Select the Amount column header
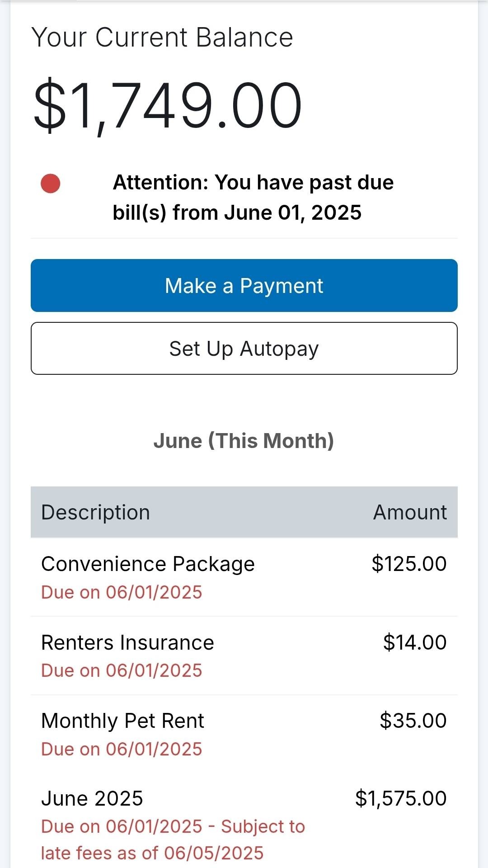Viewport: 488px width, 868px height. [x=410, y=512]
